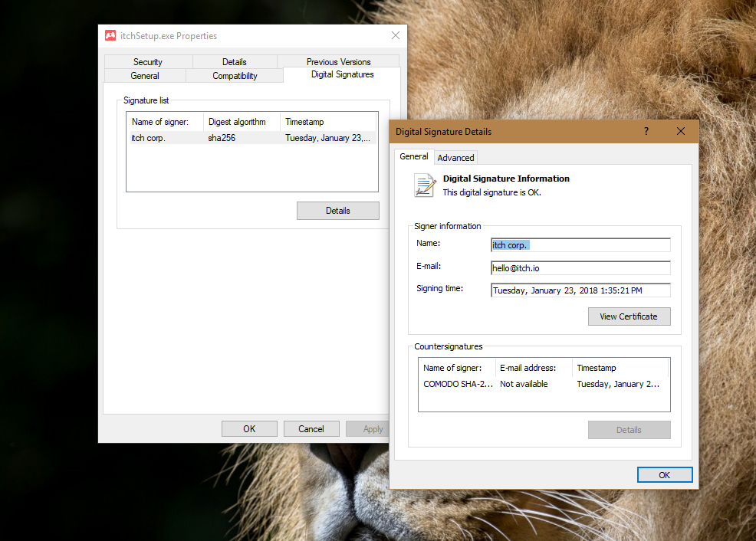Screen dimensions: 756x541
Task: Click the help question mark button
Action: 646,131
